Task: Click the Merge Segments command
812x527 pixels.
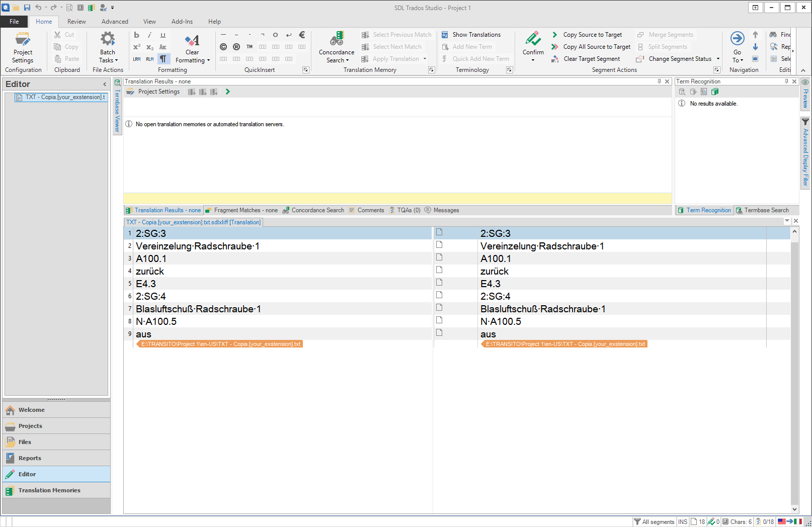Action: (665, 35)
